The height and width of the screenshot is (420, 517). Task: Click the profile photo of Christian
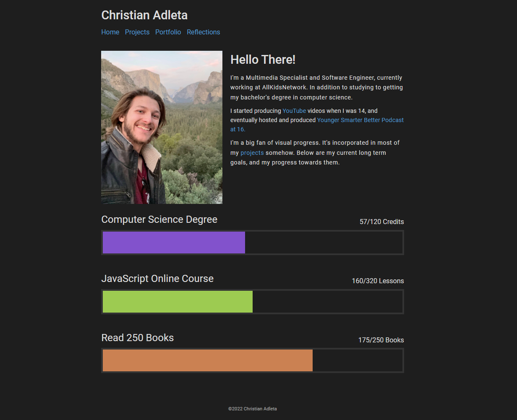click(162, 127)
